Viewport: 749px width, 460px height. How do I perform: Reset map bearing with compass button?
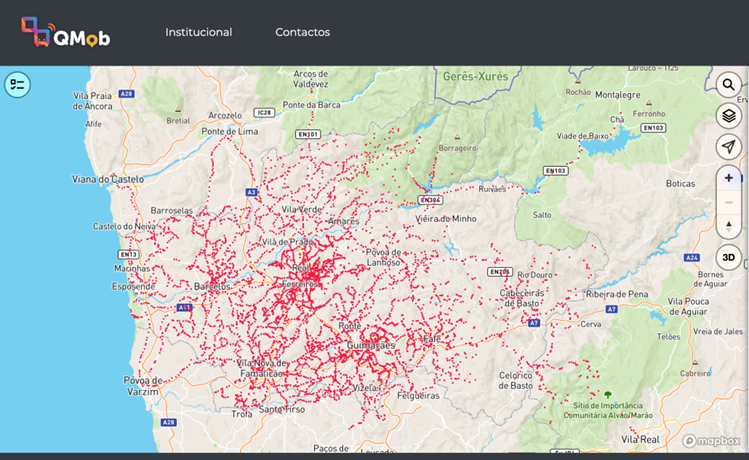728,226
